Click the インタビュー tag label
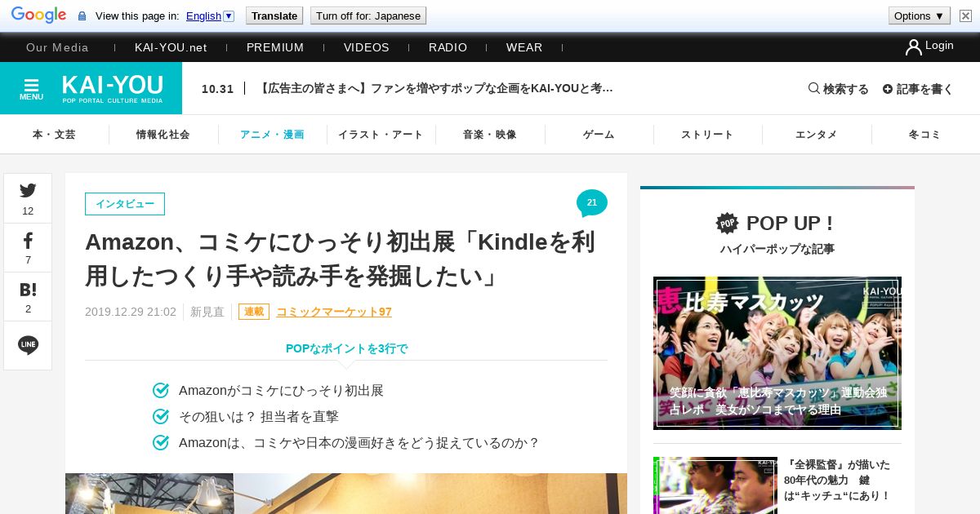This screenshot has width=980, height=514. [125, 204]
